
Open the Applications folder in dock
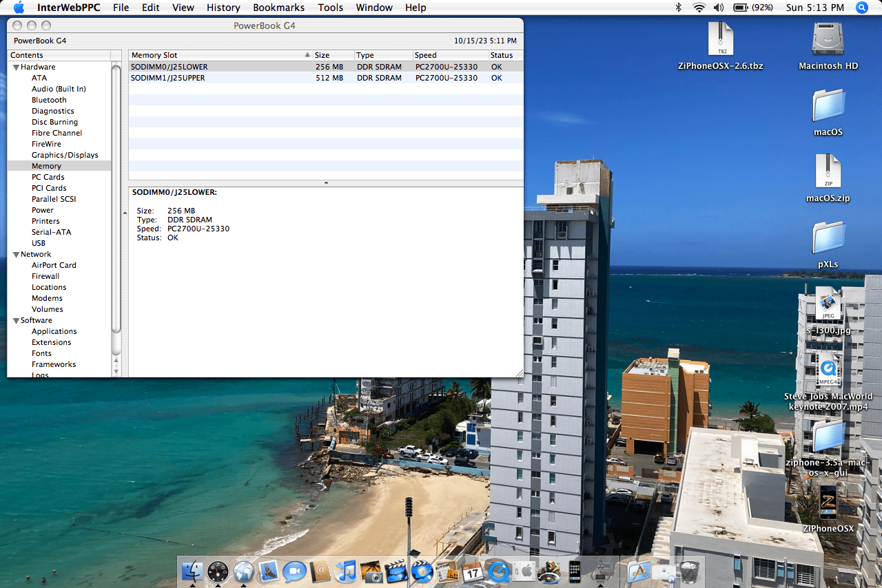point(639,571)
